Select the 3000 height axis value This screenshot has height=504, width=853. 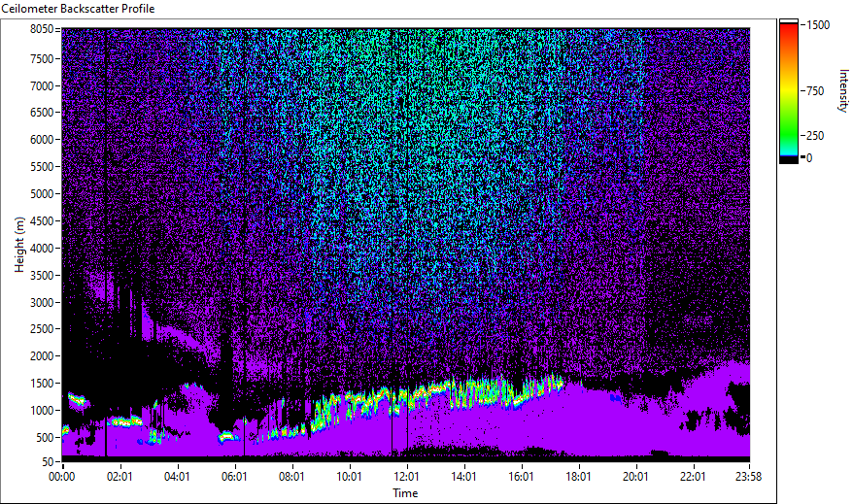pos(42,303)
